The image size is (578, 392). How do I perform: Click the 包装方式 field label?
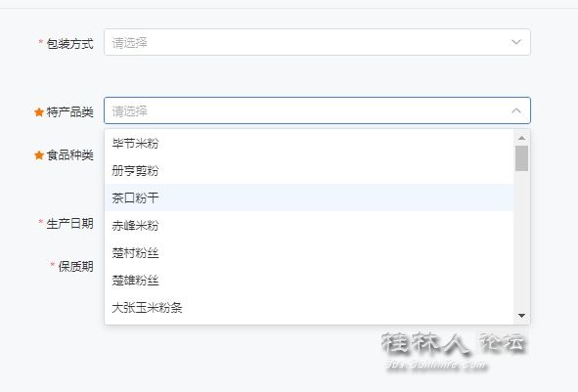click(69, 44)
